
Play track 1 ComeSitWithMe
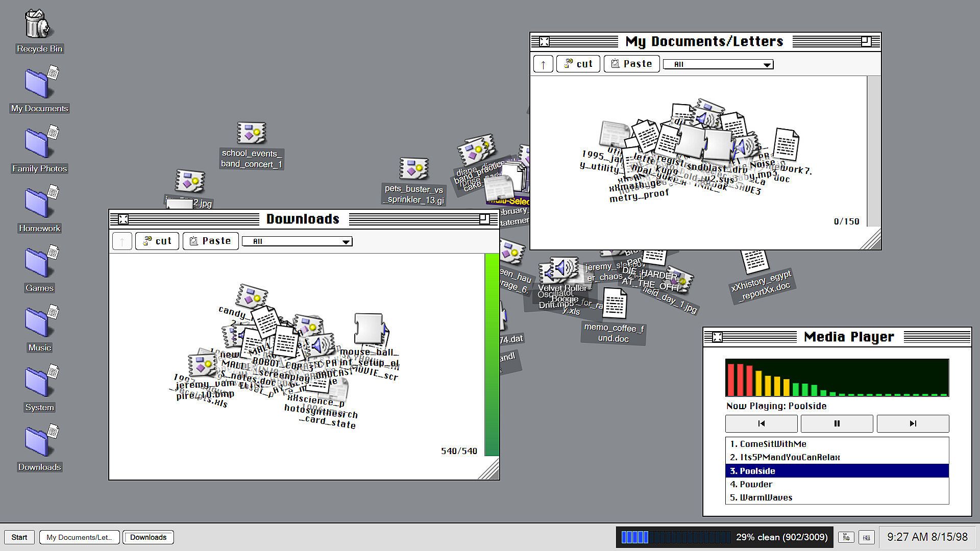(837, 444)
